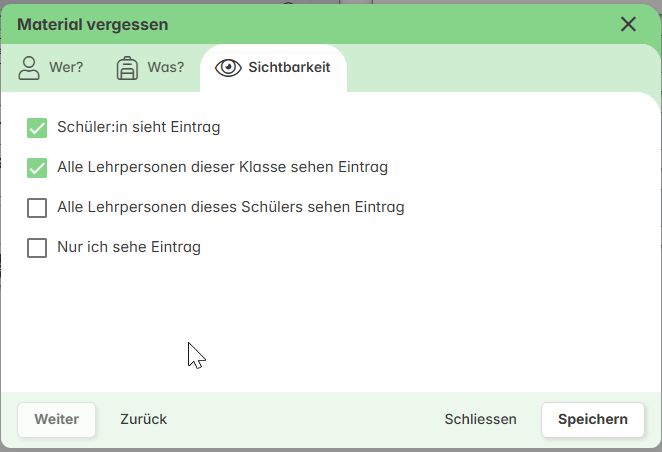The image size is (662, 452).
Task: Open the Was? tab label
Action: 166,68
